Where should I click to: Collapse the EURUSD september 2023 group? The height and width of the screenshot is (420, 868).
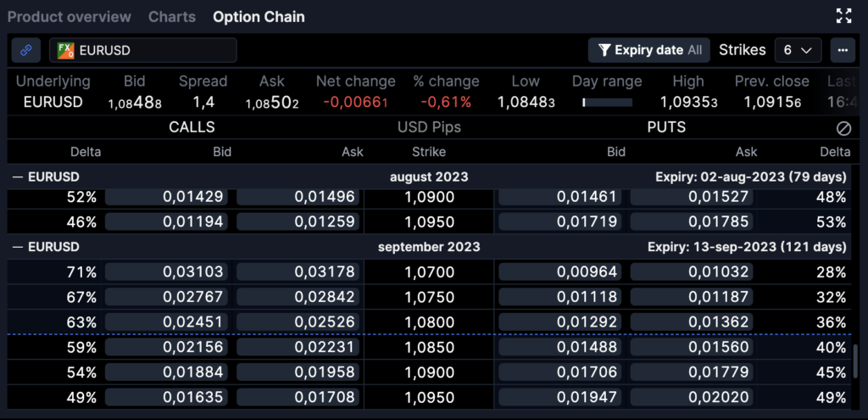click(17, 247)
